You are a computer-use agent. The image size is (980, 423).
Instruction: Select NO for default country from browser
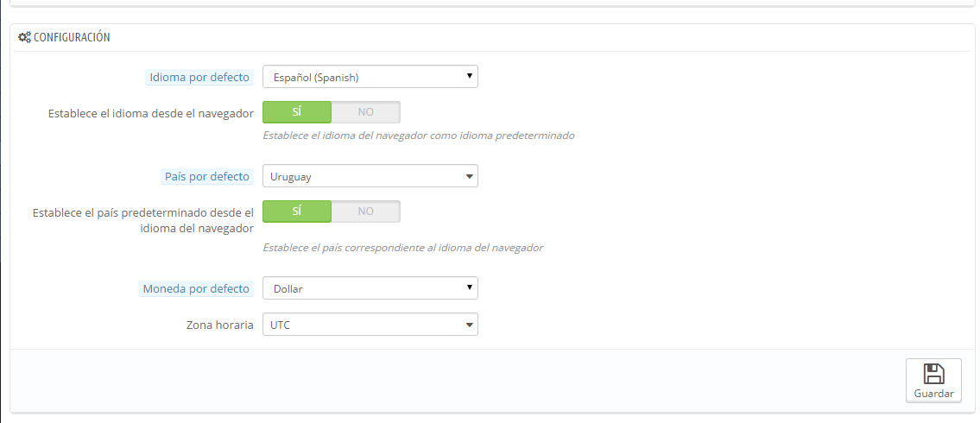365,211
